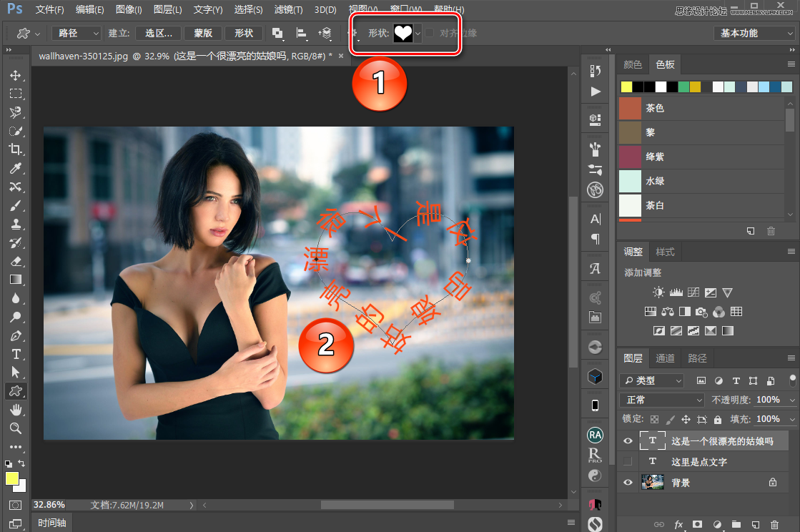Viewport: 800px width, 532px height.
Task: Switch to the 通道 tab
Action: [x=665, y=358]
